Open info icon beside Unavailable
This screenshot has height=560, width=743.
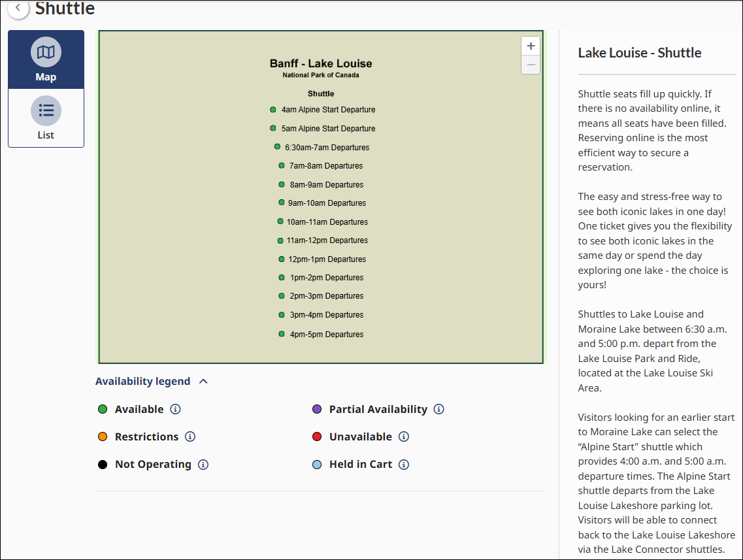(x=404, y=436)
